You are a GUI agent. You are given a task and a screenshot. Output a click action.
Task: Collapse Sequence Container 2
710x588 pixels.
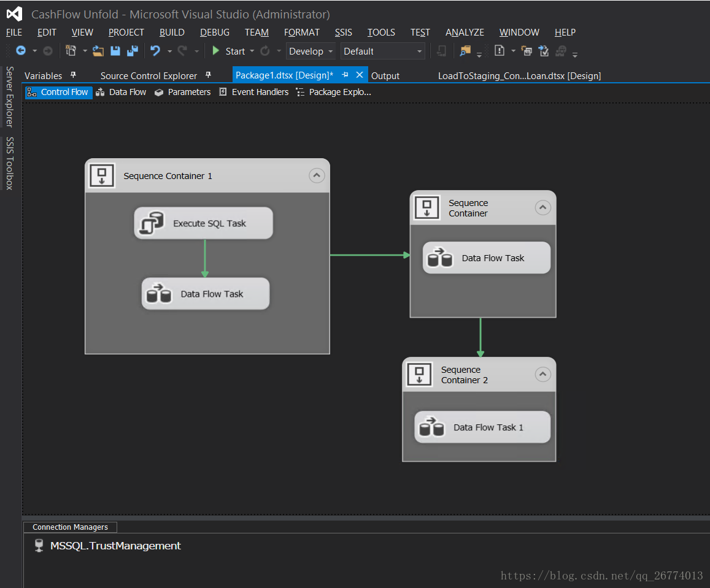click(542, 374)
